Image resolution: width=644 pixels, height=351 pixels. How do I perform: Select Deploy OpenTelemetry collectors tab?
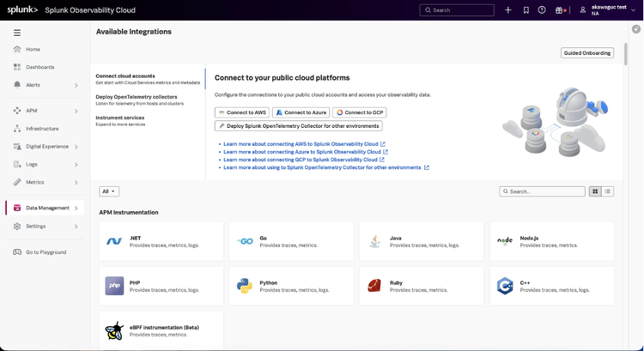click(x=140, y=100)
